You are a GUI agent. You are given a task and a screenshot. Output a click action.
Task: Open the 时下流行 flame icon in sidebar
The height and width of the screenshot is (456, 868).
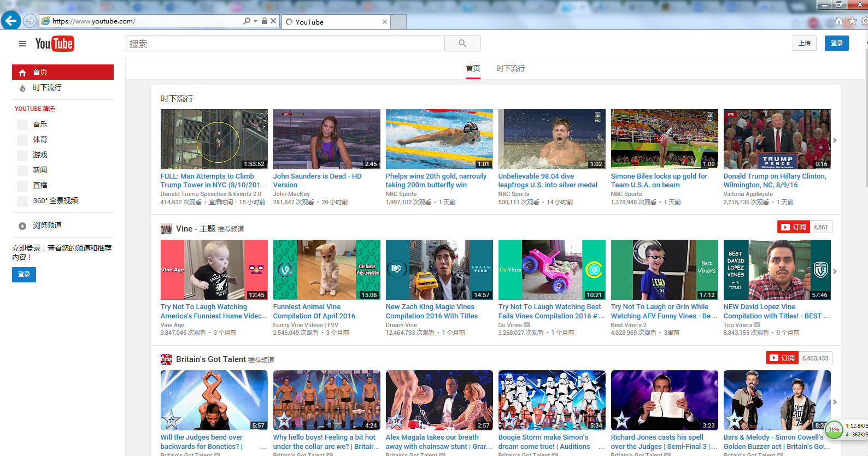click(22, 88)
